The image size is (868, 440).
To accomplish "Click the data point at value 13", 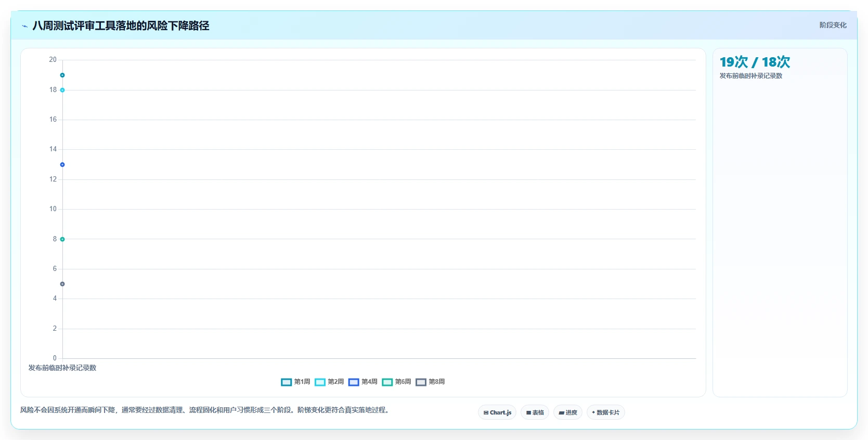I will point(62,165).
